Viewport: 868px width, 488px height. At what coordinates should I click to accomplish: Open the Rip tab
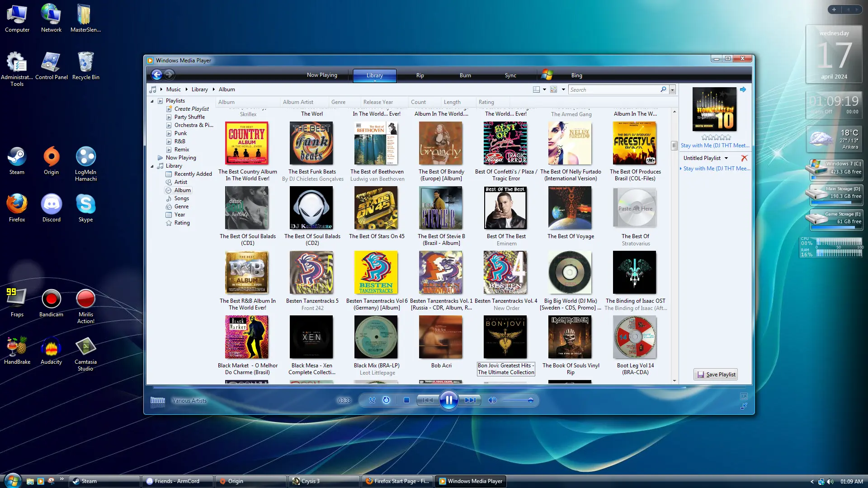[x=420, y=75]
